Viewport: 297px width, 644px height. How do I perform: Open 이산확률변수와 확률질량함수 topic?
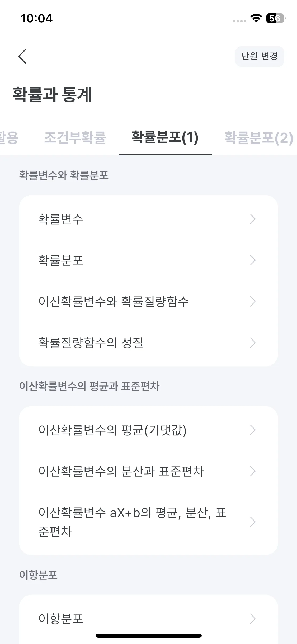[x=148, y=302]
